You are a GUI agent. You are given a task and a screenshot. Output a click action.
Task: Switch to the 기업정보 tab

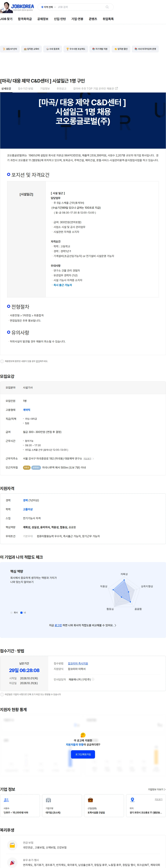coord(45,89)
